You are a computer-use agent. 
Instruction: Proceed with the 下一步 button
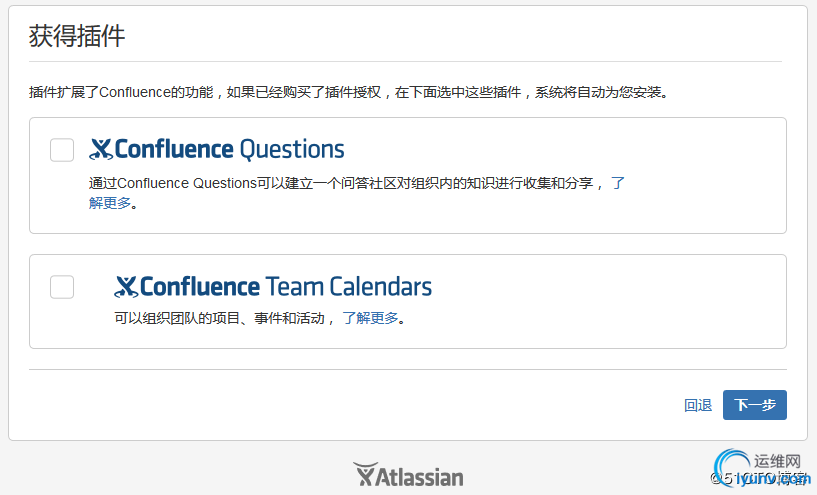pos(754,405)
